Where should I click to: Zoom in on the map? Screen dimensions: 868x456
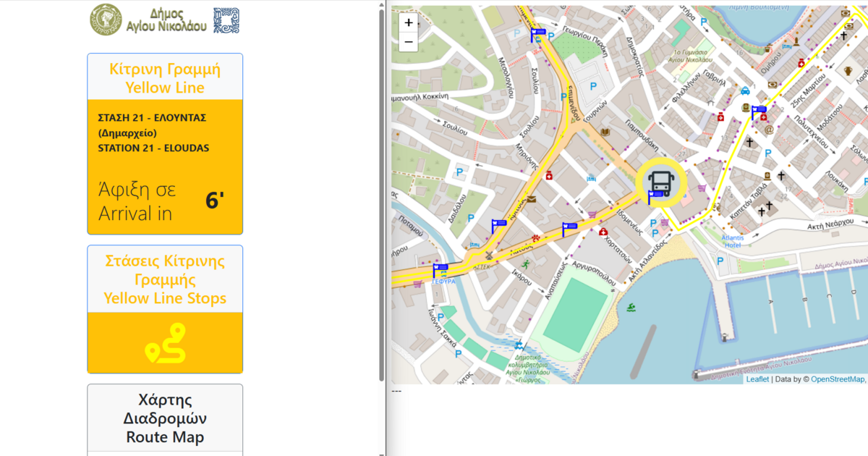click(x=409, y=22)
